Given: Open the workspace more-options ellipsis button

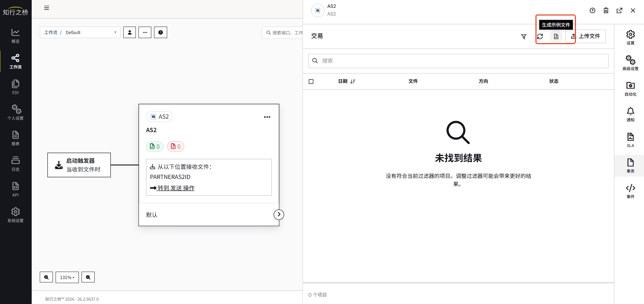Looking at the screenshot, I should [x=145, y=32].
